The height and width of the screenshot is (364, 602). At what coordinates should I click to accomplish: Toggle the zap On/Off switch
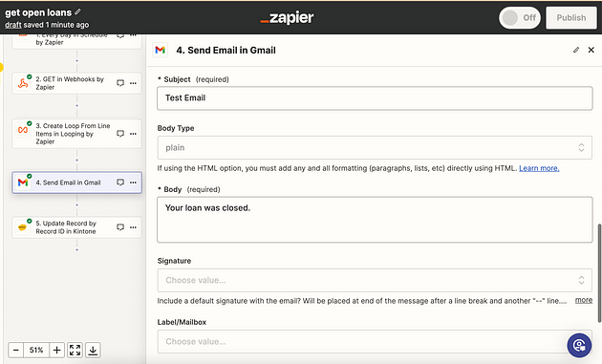[520, 17]
